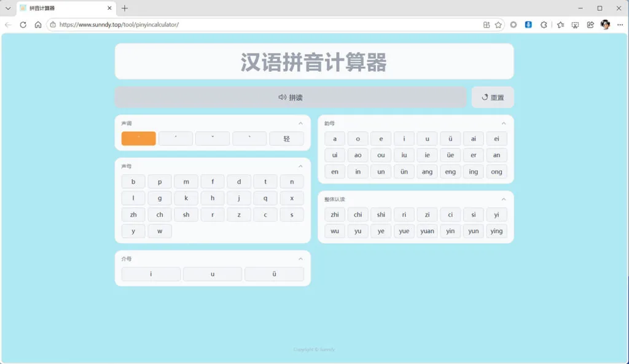This screenshot has height=364, width=629.
Task: Select the third tone ˇ button
Action: 213,139
